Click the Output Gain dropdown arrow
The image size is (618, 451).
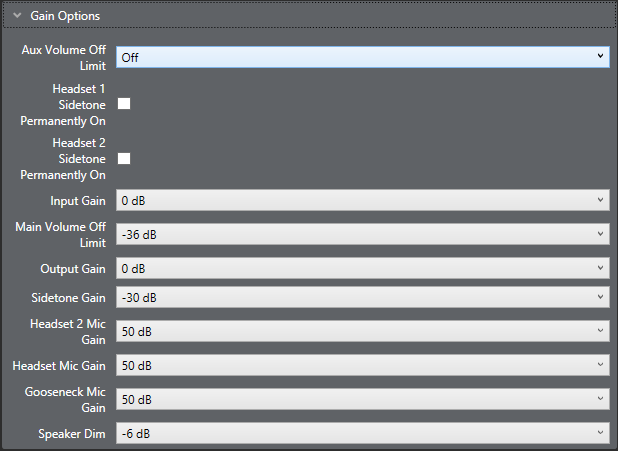[x=600, y=269]
